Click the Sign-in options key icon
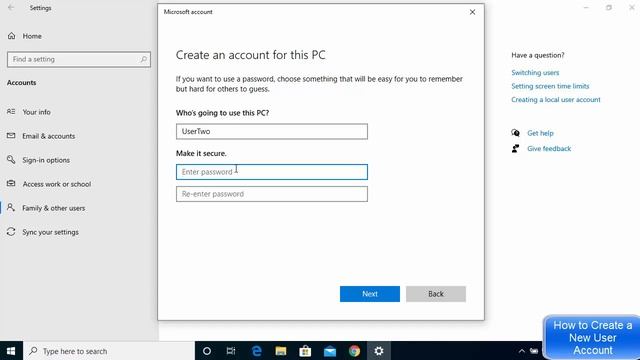640x360 pixels. (x=11, y=160)
